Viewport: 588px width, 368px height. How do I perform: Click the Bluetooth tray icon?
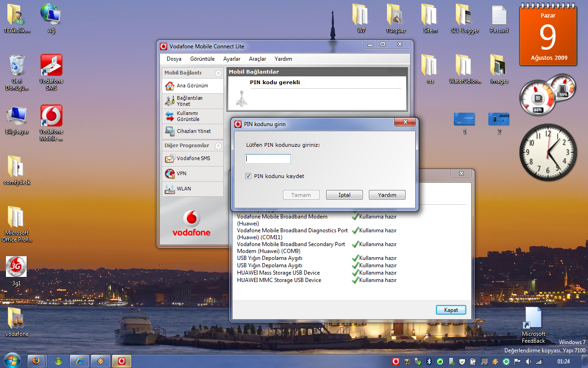429,362
